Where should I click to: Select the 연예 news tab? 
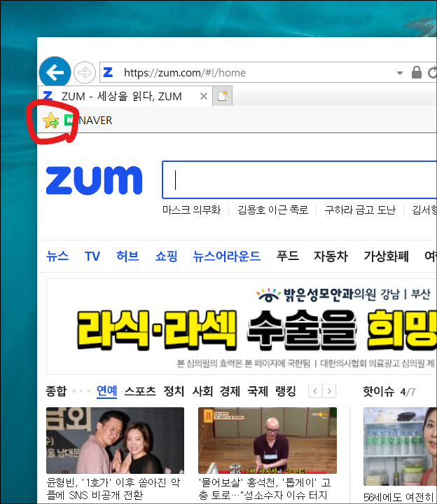[107, 391]
